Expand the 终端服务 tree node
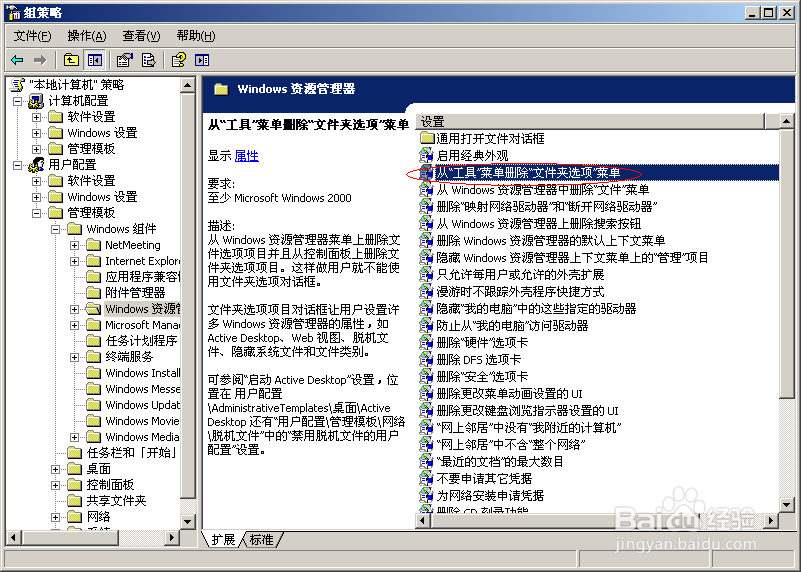 point(75,357)
